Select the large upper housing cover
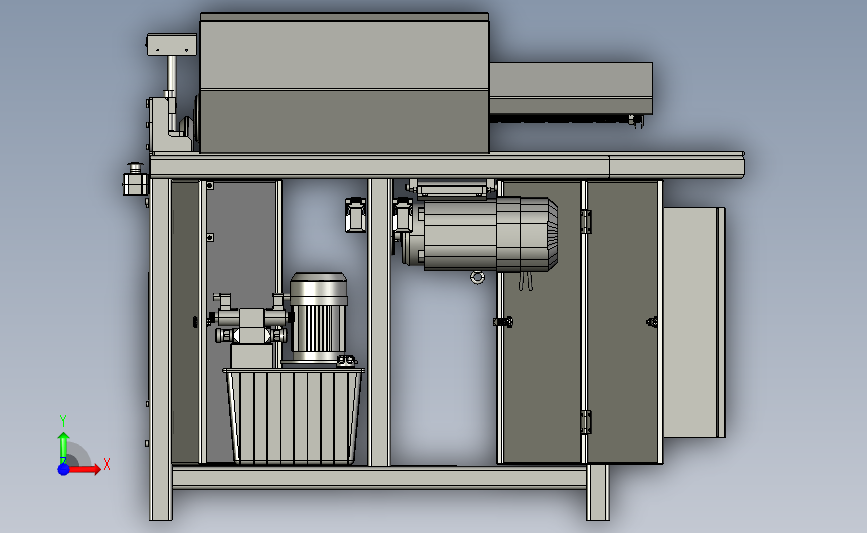The height and width of the screenshot is (533, 867). coord(344,83)
